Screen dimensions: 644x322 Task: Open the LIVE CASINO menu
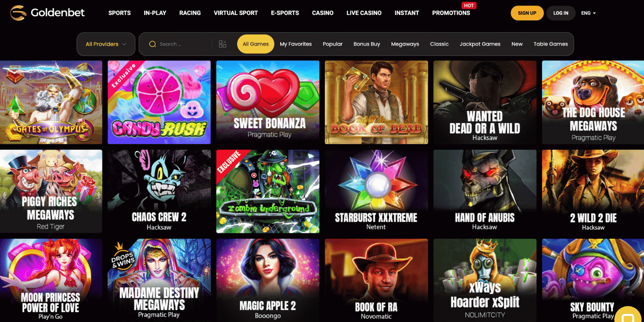(364, 13)
